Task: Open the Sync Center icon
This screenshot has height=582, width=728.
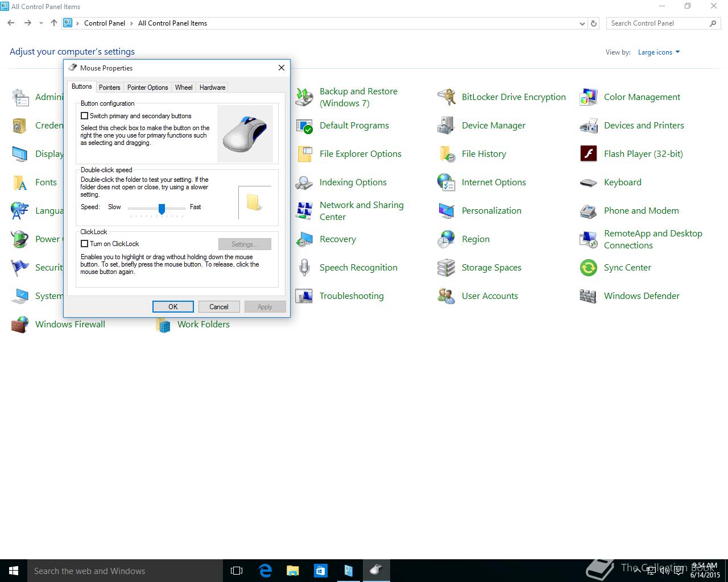Action: [588, 268]
